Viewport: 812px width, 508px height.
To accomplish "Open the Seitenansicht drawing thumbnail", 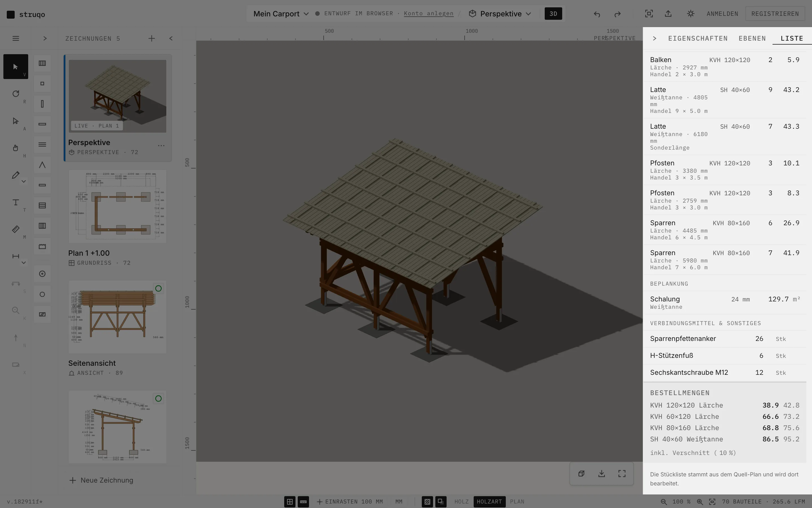I will 118,317.
